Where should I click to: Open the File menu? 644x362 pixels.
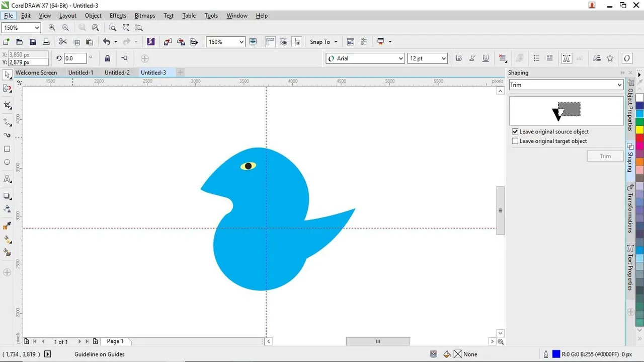(x=9, y=16)
